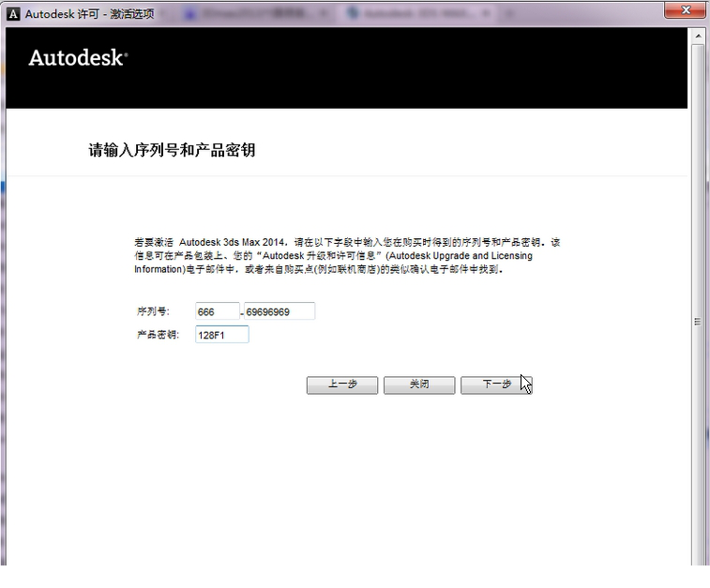Click the 产品密钥 label
The height and width of the screenshot is (588, 710).
(158, 335)
